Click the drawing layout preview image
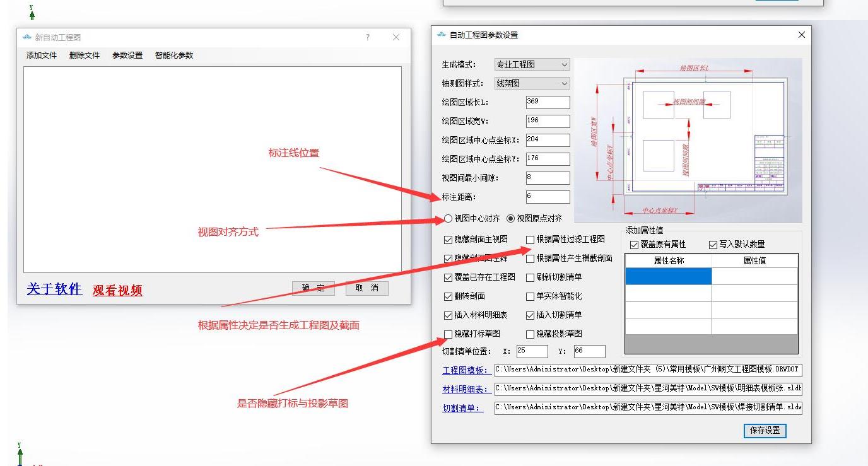The height and width of the screenshot is (466, 868). click(688, 140)
